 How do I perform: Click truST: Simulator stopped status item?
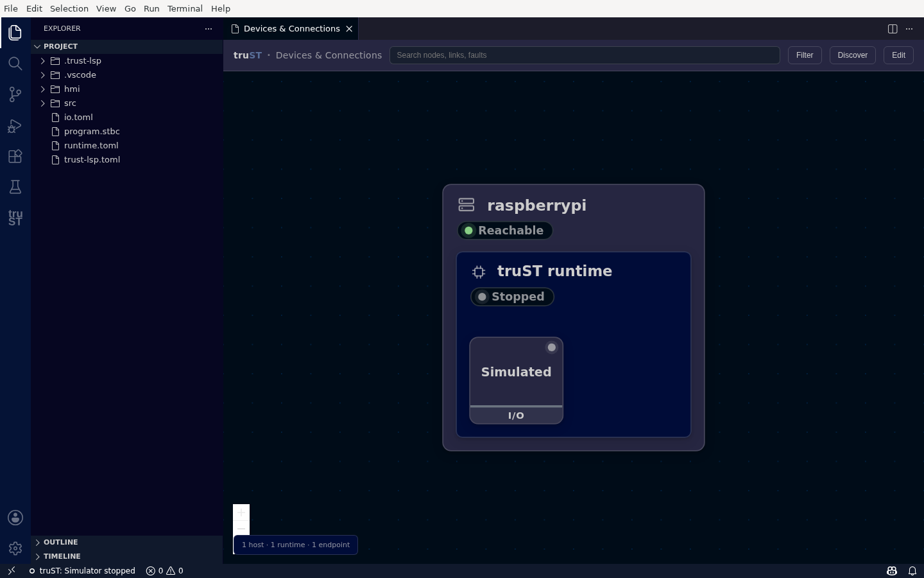coord(81,570)
